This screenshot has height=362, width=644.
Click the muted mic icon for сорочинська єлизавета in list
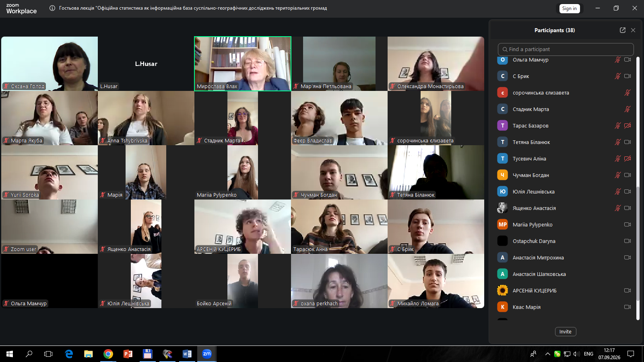(x=627, y=93)
